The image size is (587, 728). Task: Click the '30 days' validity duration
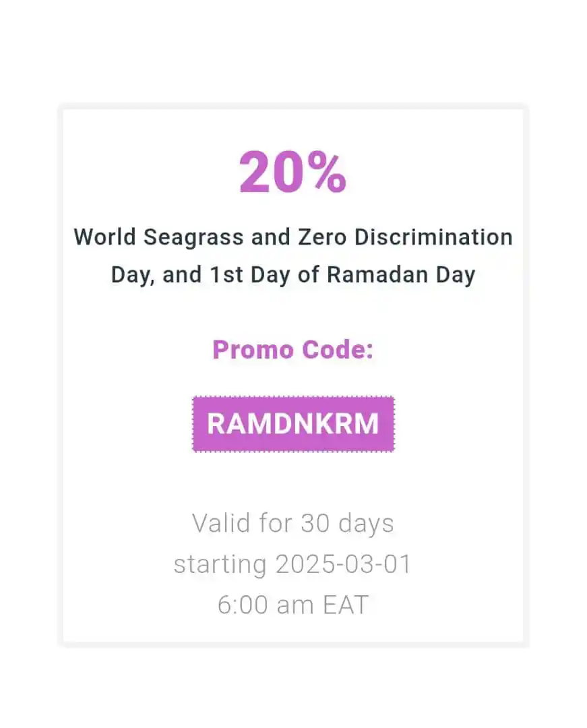[348, 523]
